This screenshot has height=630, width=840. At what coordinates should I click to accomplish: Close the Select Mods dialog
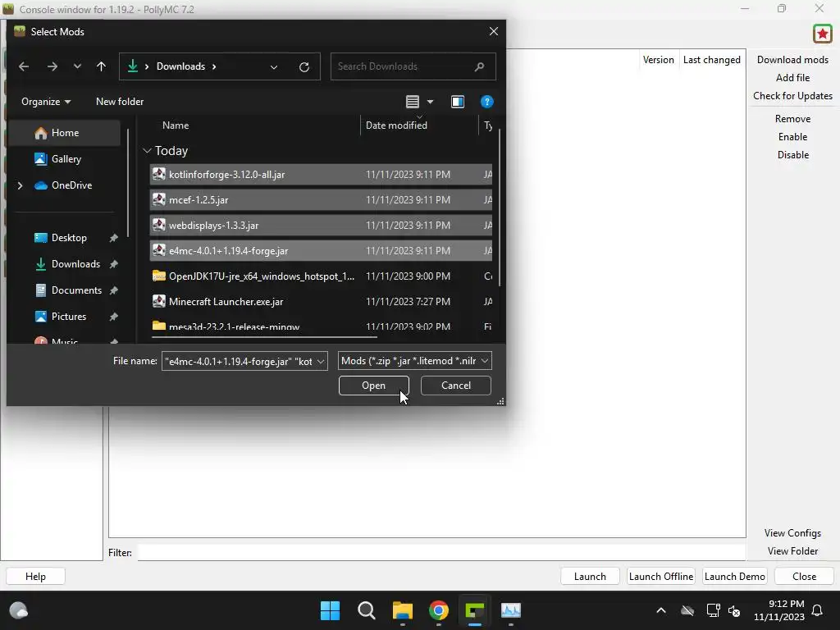point(493,32)
